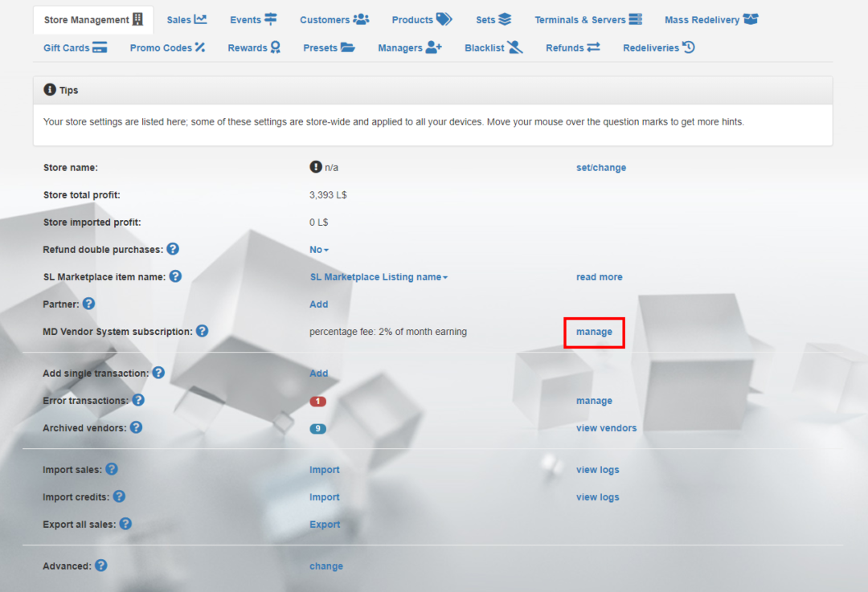
Task: Click the red error transactions count badge
Action: (x=317, y=400)
